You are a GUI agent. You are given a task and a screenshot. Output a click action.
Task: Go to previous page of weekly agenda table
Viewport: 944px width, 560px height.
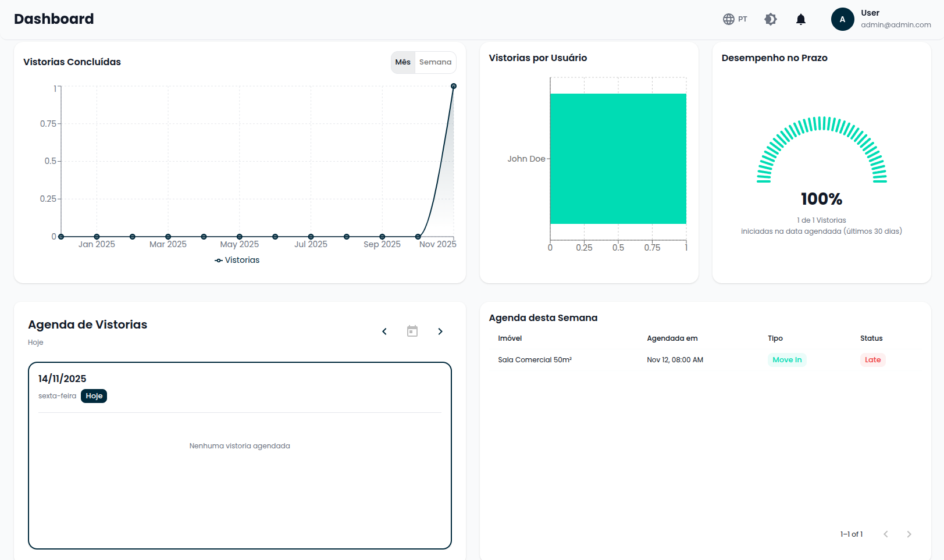click(x=886, y=534)
